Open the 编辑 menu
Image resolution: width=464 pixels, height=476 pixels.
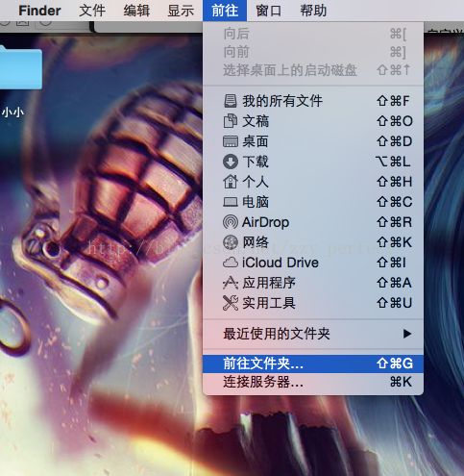[x=136, y=11]
